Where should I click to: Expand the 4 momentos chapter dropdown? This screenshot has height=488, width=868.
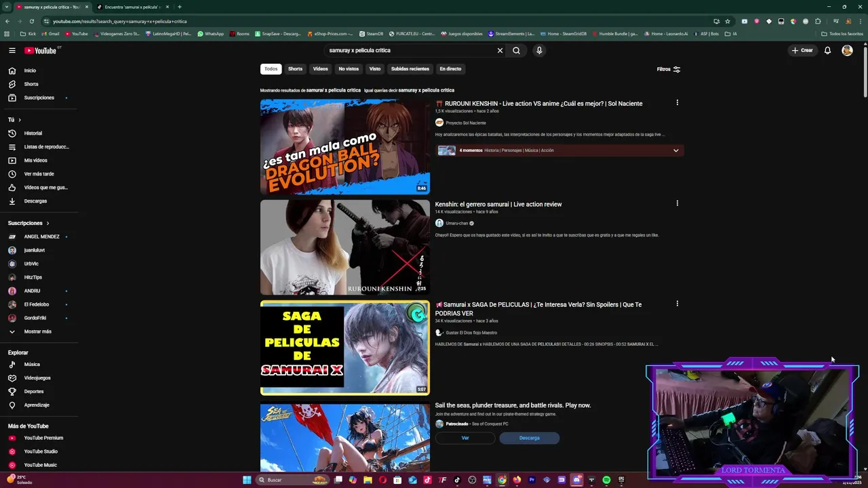coord(675,150)
